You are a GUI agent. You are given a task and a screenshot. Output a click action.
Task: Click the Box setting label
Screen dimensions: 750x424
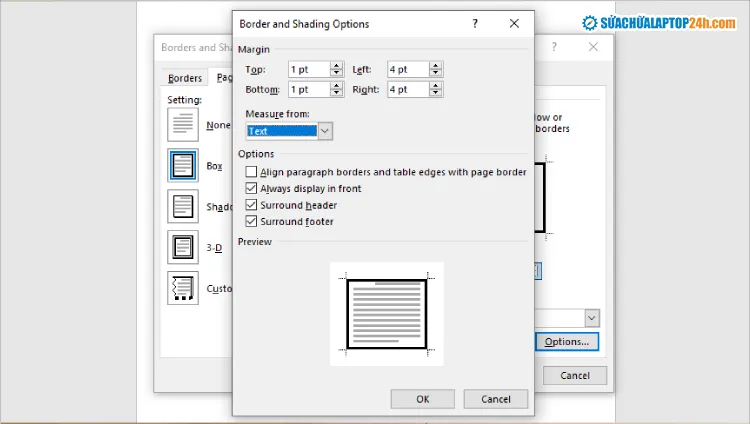point(214,166)
